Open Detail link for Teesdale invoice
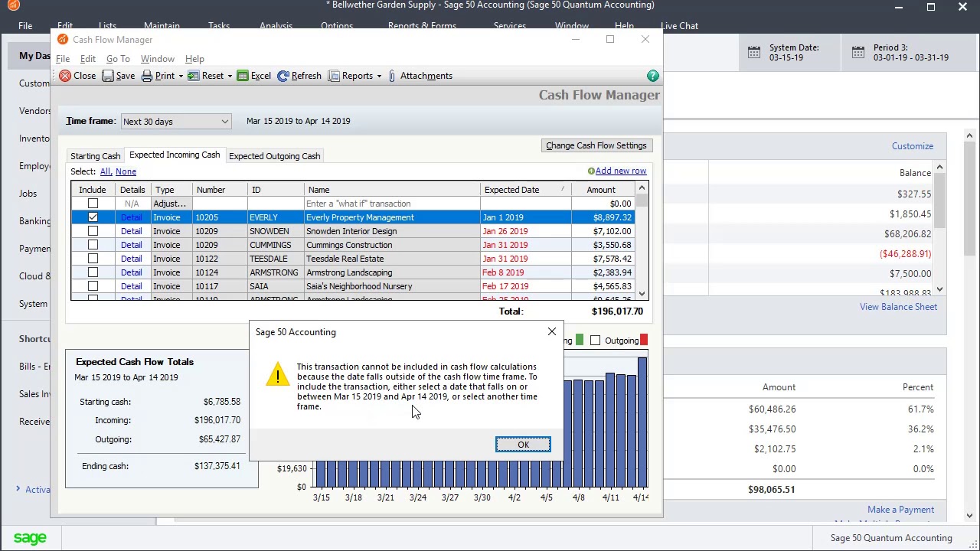The image size is (980, 551). (131, 259)
